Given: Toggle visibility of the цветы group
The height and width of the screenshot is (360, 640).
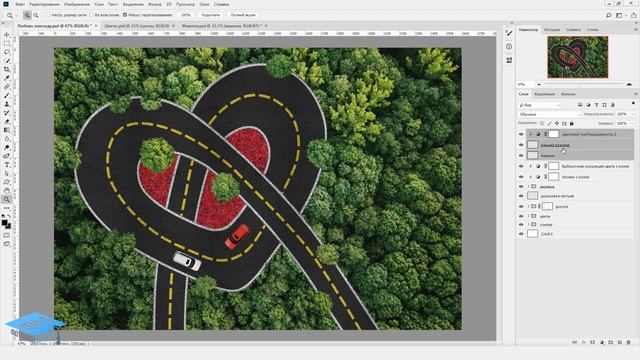Looking at the screenshot, I should point(521,216).
